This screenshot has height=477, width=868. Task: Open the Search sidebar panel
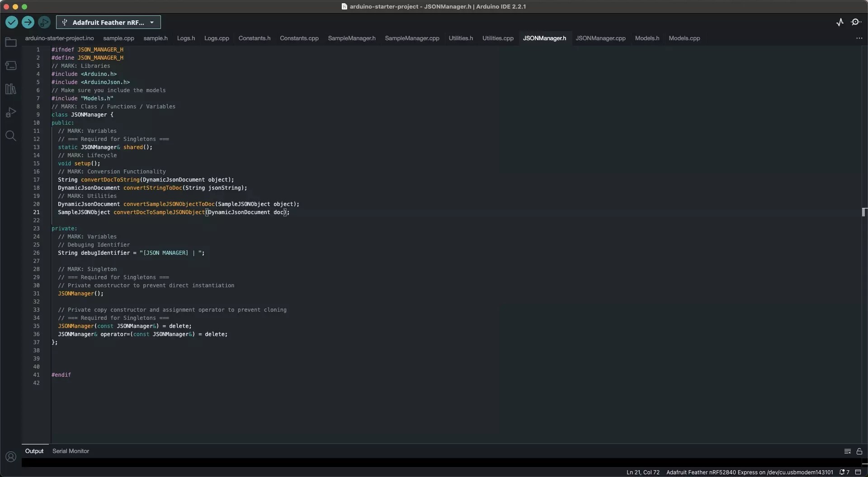tap(10, 136)
